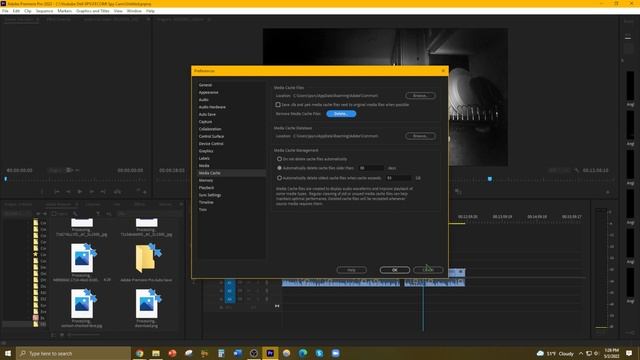This screenshot has width=640, height=360.
Task: Click the Source monitor blue playhead marker
Action: [x=6, y=179]
